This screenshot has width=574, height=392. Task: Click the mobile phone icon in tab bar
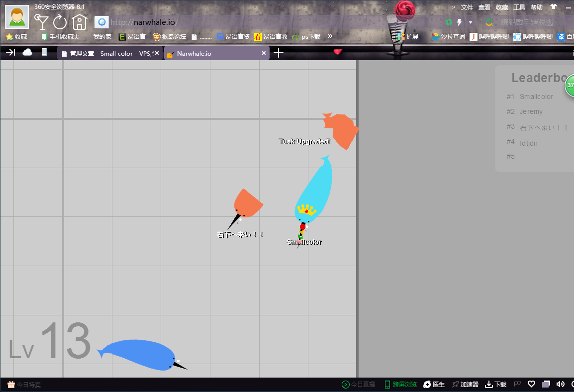point(44,52)
